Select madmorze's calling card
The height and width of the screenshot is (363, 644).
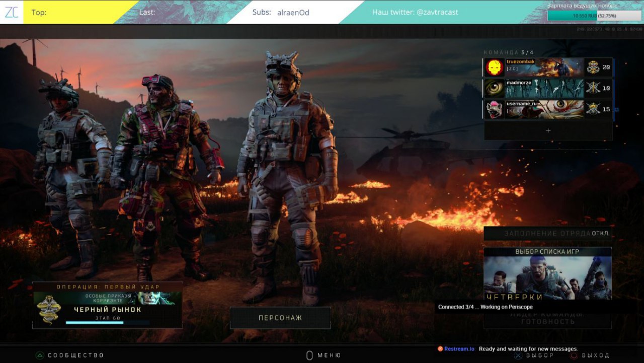(544, 88)
